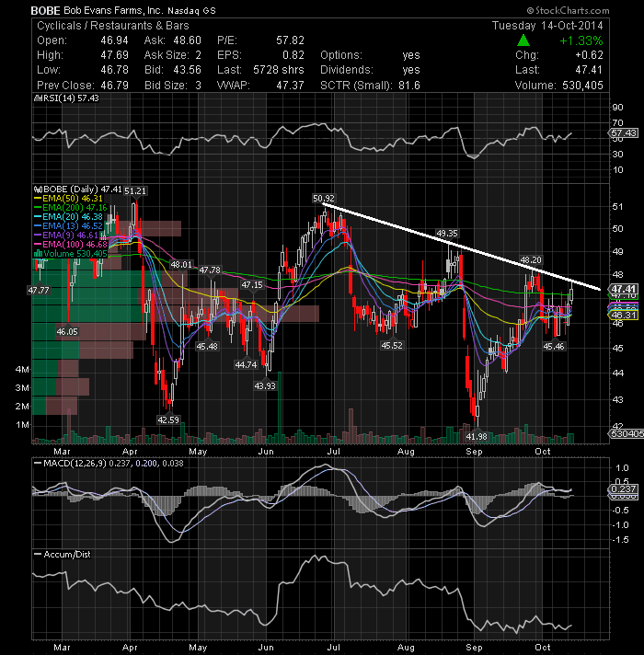
Task: Select the Prev Close value 46.79
Action: (114, 86)
